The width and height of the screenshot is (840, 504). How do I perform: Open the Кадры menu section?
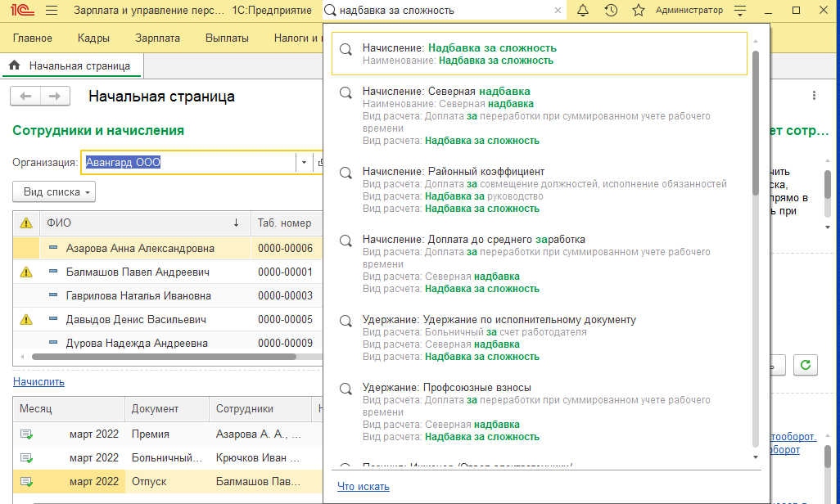94,38
